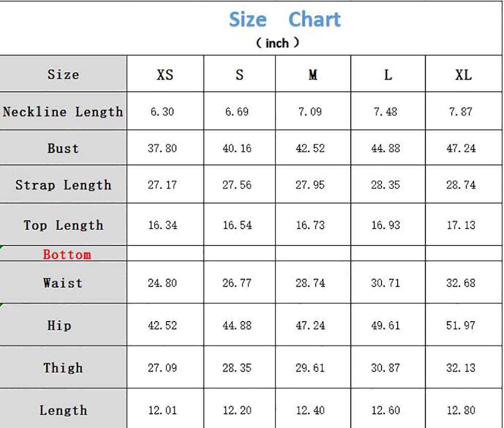Select the Waist value 30.71

[386, 283]
